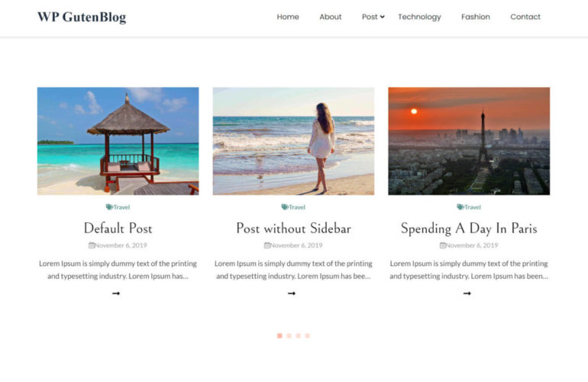Click the Travel tag icon under the woman on beach photo

tap(285, 207)
